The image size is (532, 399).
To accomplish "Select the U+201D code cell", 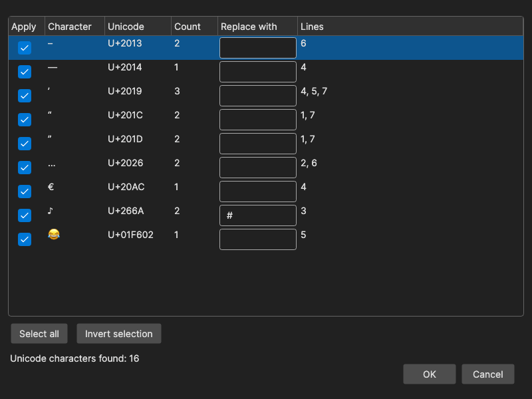I will click(x=125, y=139).
